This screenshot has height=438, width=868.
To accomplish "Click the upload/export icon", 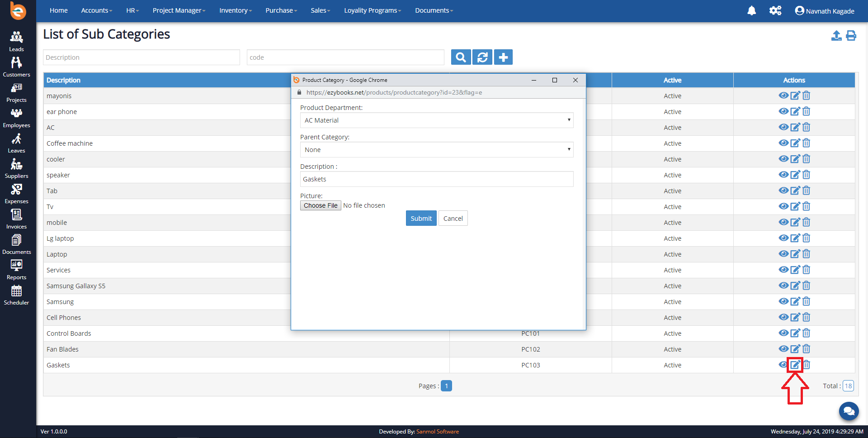I will point(836,35).
